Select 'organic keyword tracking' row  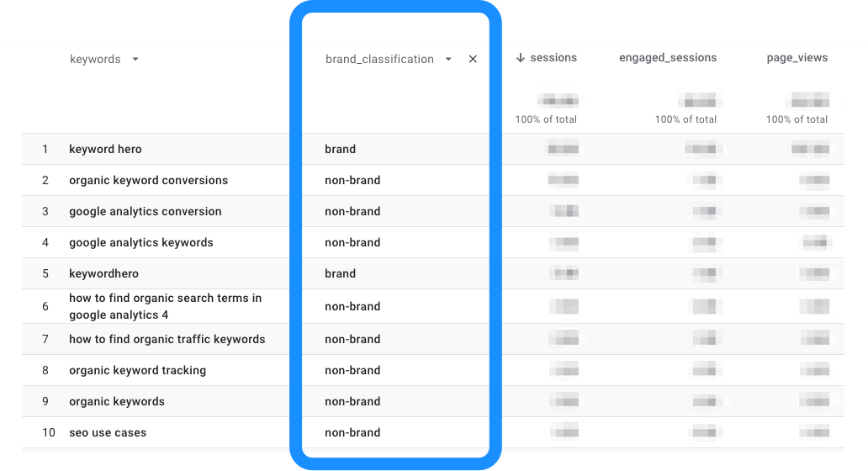[x=433, y=370]
